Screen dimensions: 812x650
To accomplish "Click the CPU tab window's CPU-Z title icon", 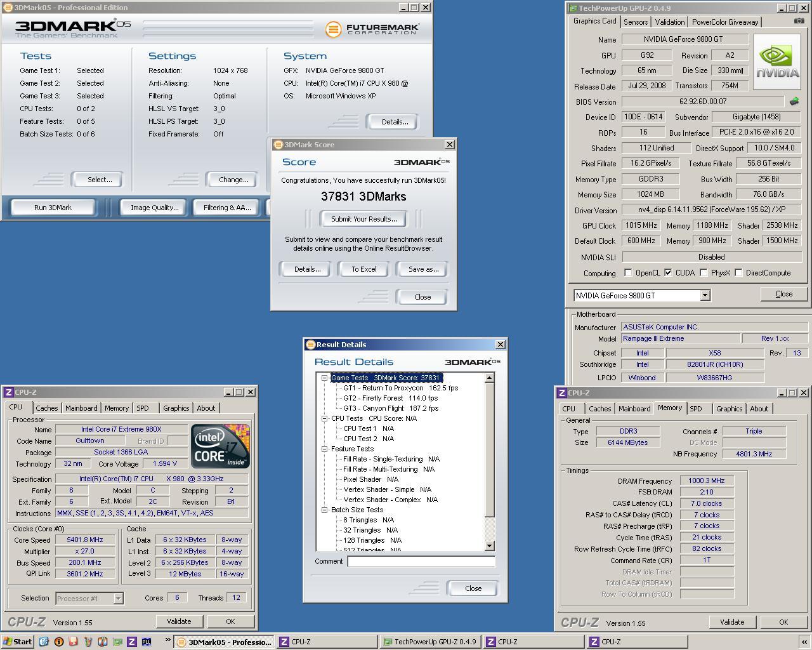I will pos(9,392).
